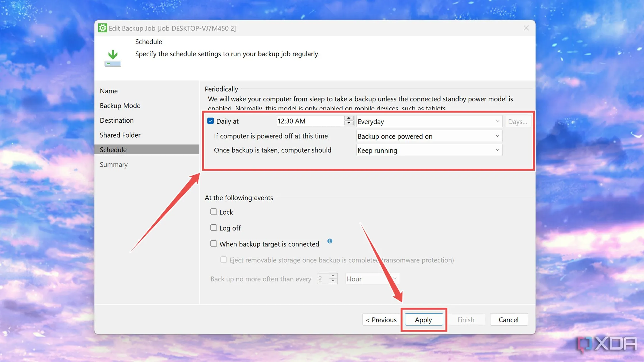Enable the Log off event checkbox
This screenshot has height=362, width=644.
tap(214, 228)
